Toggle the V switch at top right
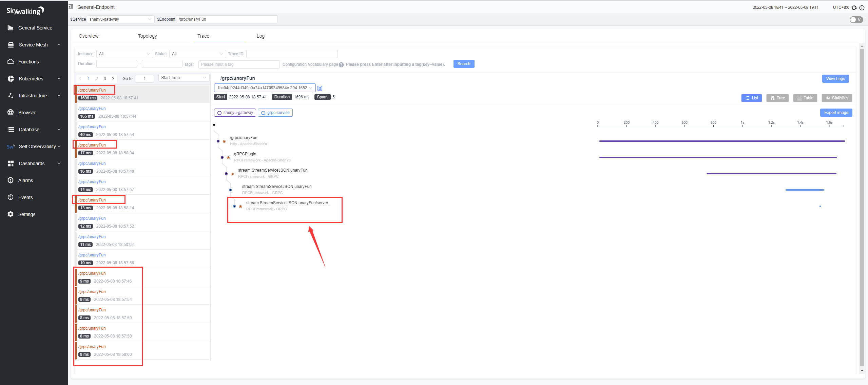The width and height of the screenshot is (868, 385). tap(856, 20)
